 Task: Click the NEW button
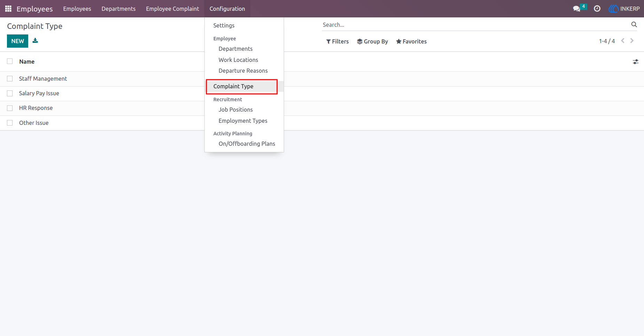tap(17, 41)
